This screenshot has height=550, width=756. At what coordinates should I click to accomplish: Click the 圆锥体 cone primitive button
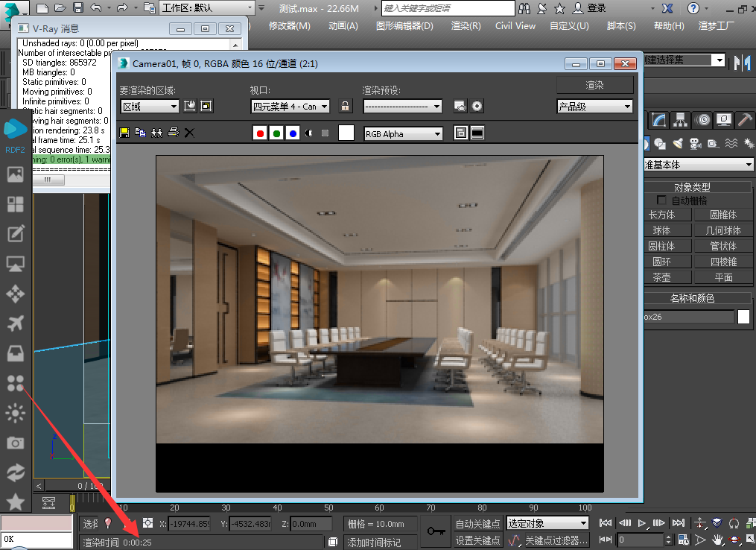pos(723,215)
